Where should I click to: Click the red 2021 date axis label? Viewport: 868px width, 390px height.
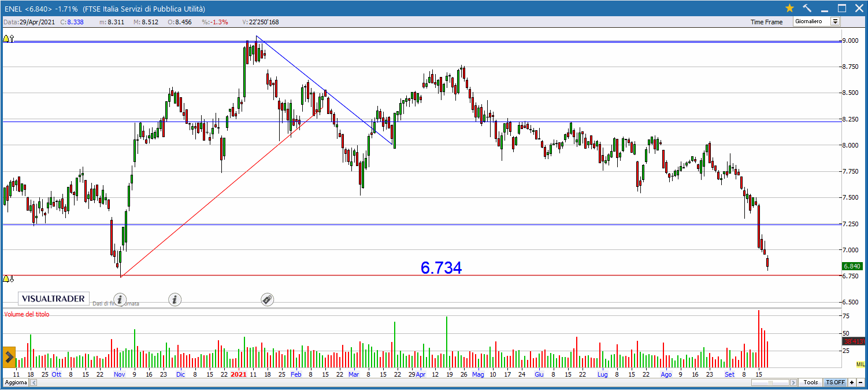coord(239,374)
